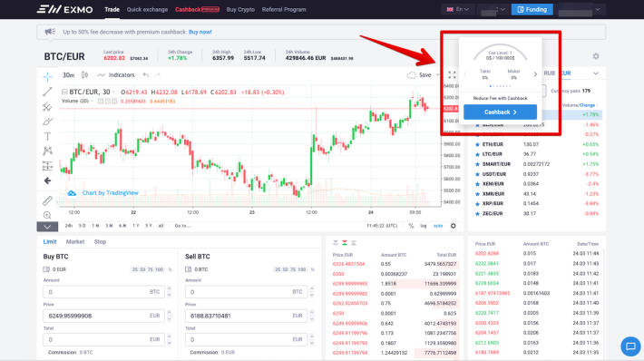644x361 pixels.
Task: Select the SMART/EUR pair row
Action: pyautogui.click(x=537, y=164)
